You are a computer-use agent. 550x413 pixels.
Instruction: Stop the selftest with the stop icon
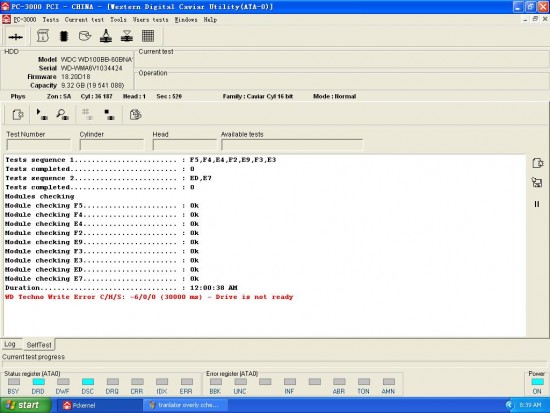pyautogui.click(x=109, y=114)
